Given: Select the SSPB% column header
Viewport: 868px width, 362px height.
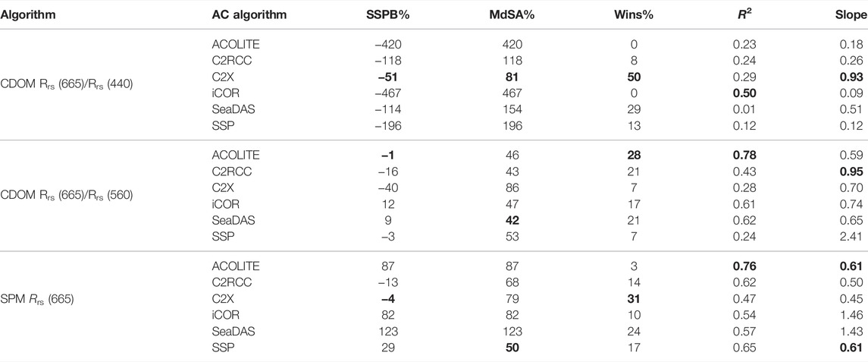Looking at the screenshot, I should tap(381, 15).
